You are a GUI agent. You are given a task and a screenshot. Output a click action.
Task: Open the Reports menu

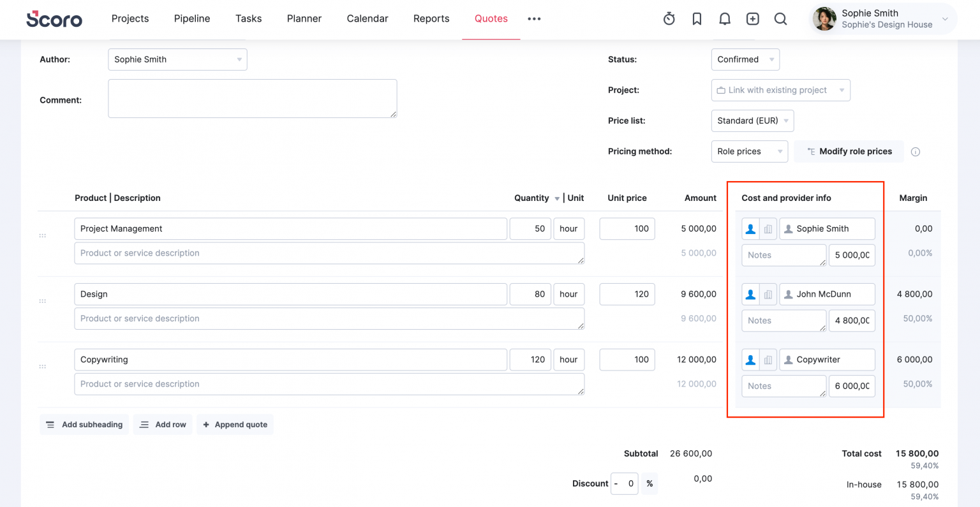tap(431, 18)
